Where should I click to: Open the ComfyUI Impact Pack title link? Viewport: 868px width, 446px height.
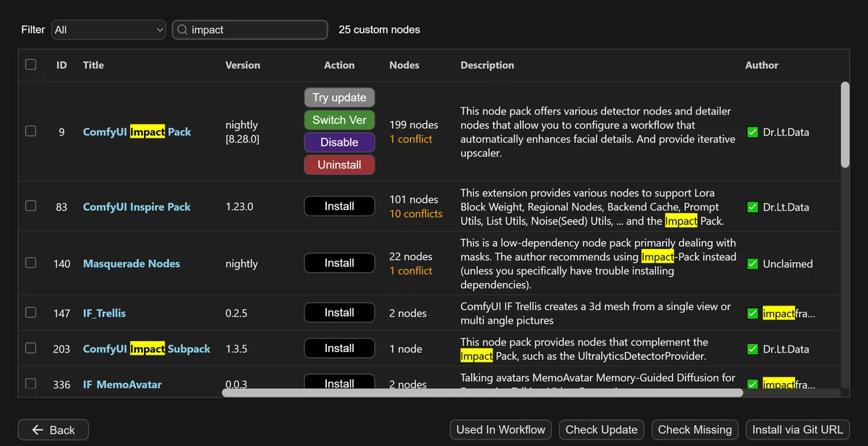(x=137, y=132)
